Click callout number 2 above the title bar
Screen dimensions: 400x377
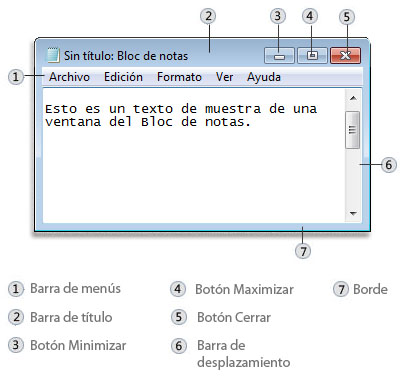click(x=208, y=16)
